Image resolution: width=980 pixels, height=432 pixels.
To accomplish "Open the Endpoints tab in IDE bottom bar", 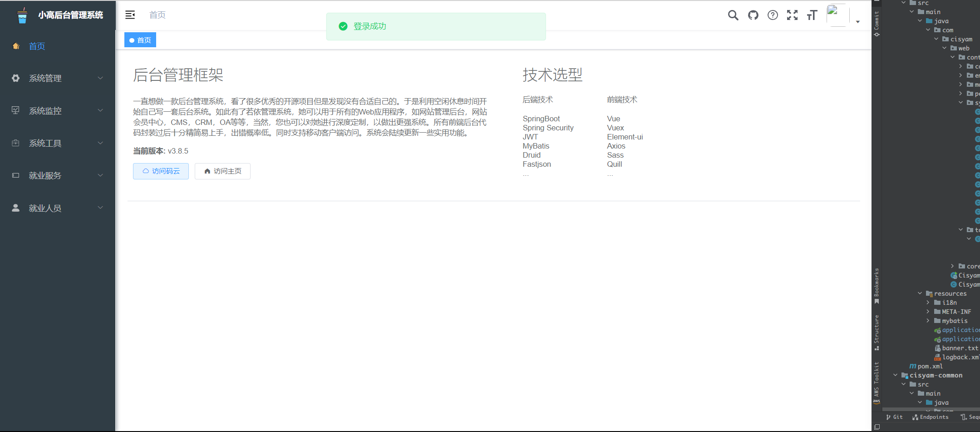I will pyautogui.click(x=931, y=417).
